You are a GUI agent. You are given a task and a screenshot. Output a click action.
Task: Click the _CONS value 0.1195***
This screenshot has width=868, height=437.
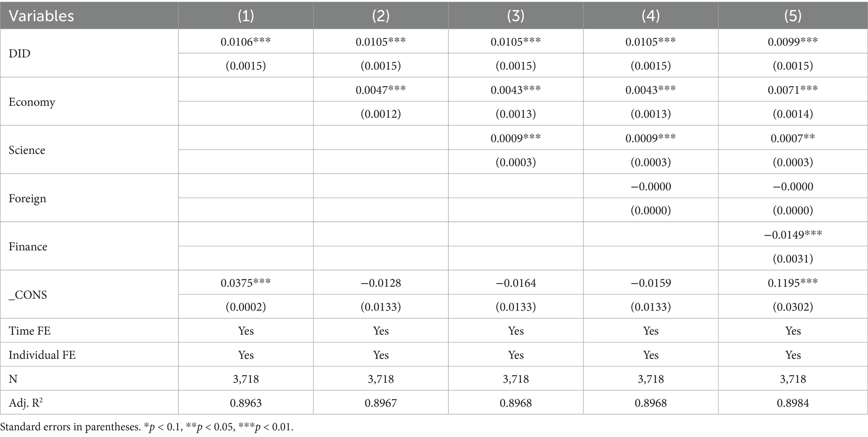pos(792,283)
